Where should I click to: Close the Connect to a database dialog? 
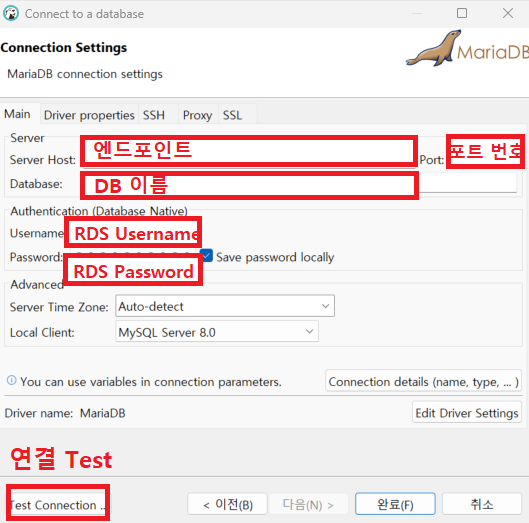click(x=508, y=13)
